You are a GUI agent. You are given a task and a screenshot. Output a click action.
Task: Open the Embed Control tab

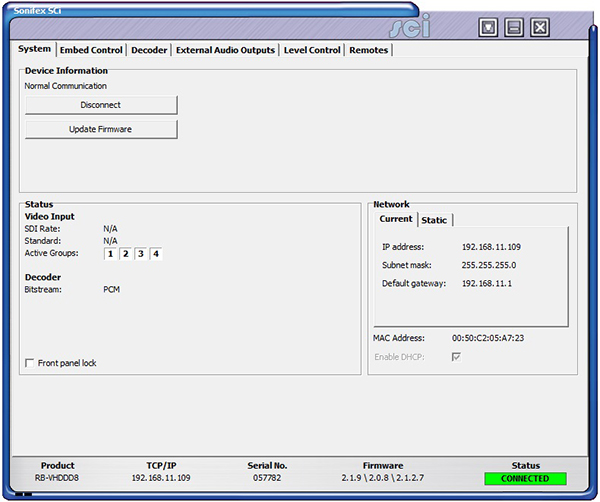[91, 50]
